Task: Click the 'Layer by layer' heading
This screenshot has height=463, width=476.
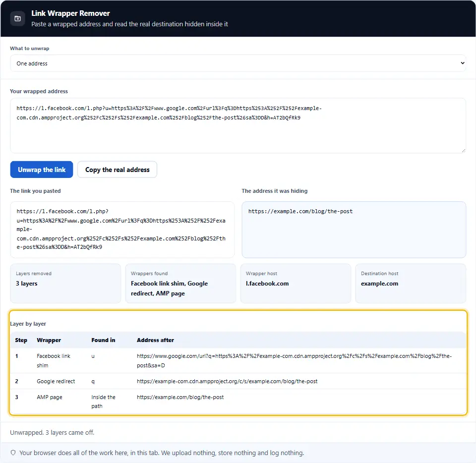Action: coord(28,324)
